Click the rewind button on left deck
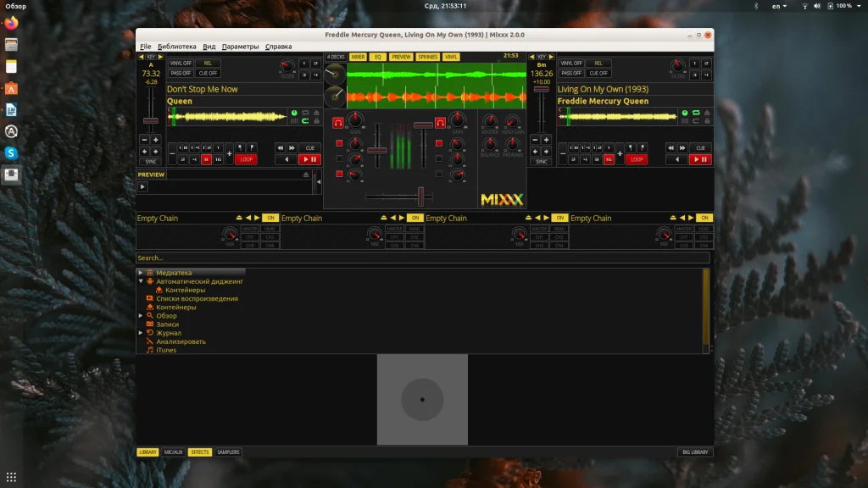868x488 pixels. (x=281, y=147)
